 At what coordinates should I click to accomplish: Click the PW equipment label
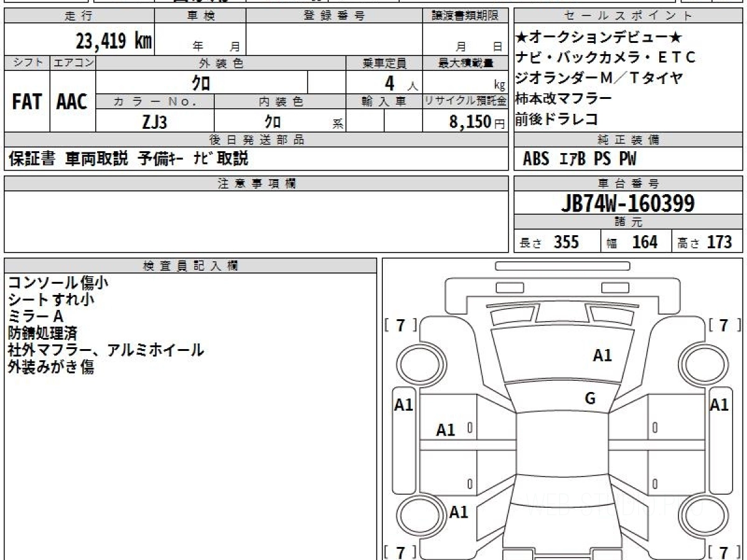[x=627, y=159]
